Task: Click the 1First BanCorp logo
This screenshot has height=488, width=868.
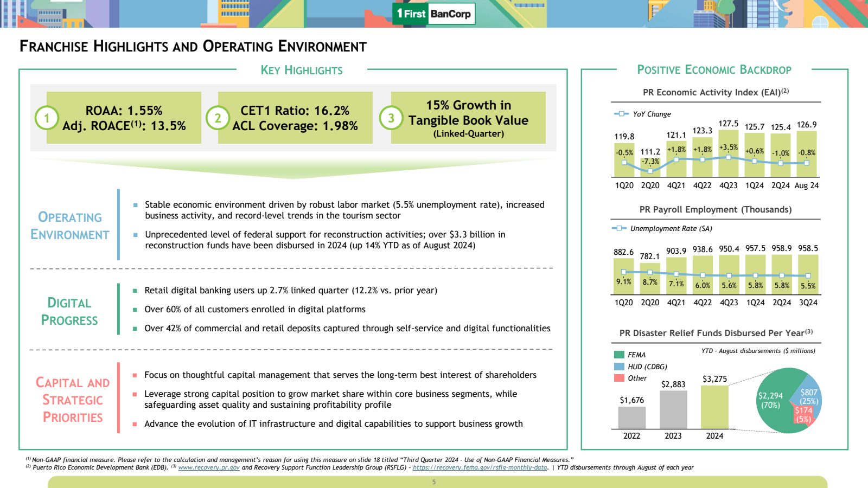Action: [433, 14]
